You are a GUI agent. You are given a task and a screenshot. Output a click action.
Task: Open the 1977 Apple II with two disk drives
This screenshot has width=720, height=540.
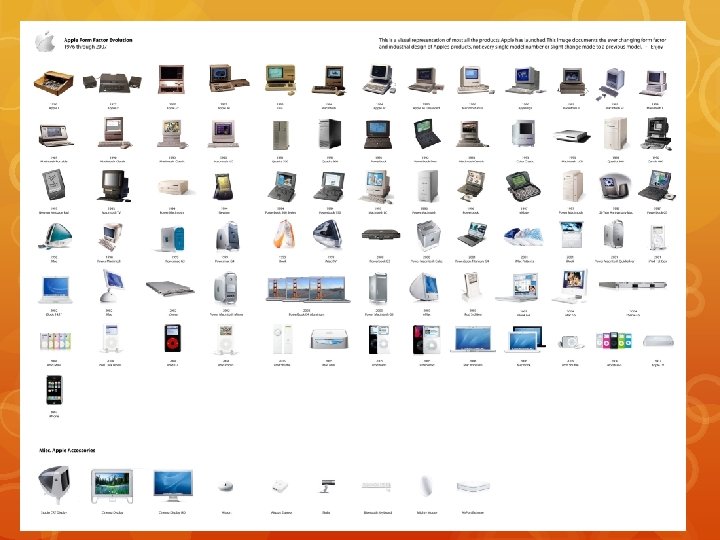(112, 83)
